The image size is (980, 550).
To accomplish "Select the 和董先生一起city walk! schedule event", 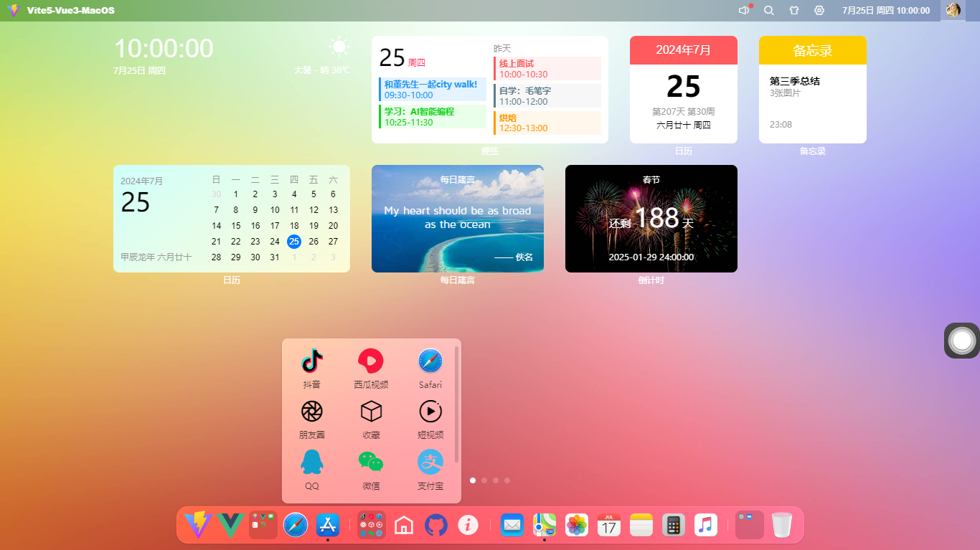I will [x=430, y=88].
